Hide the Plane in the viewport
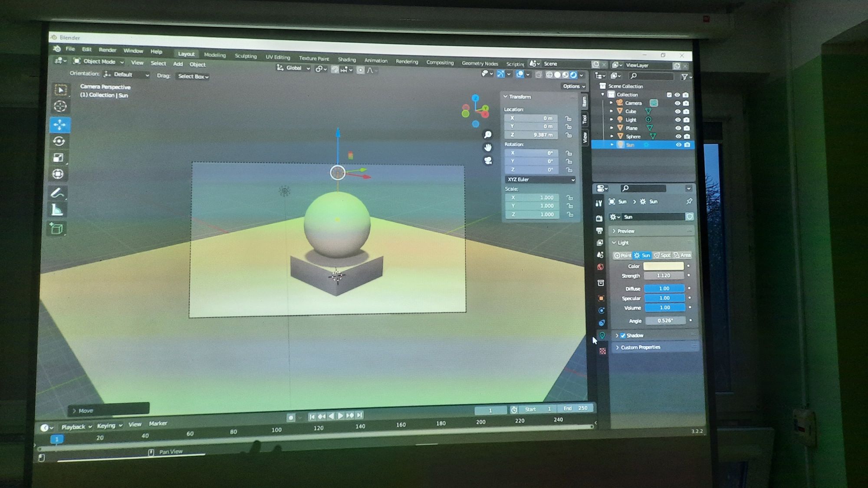 678,128
